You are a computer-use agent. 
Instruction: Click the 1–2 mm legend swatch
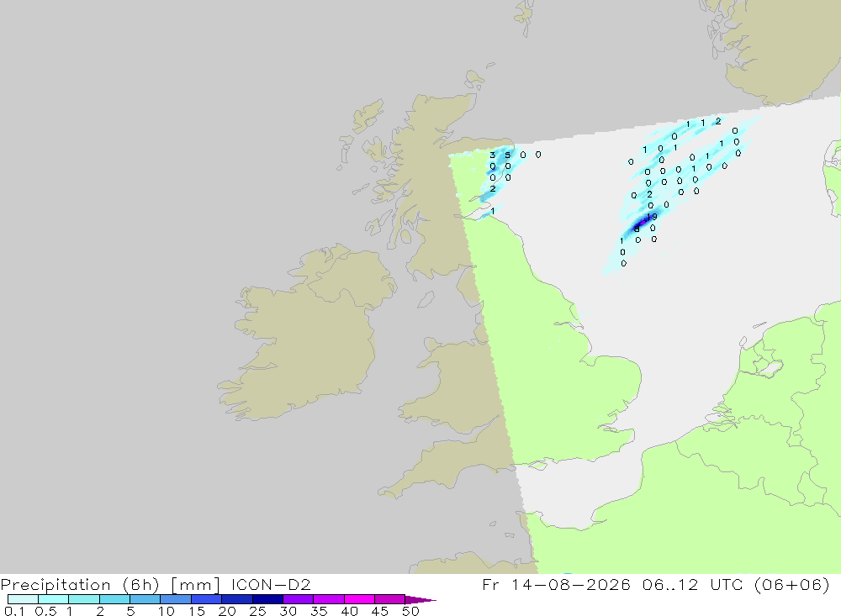pyautogui.click(x=83, y=599)
